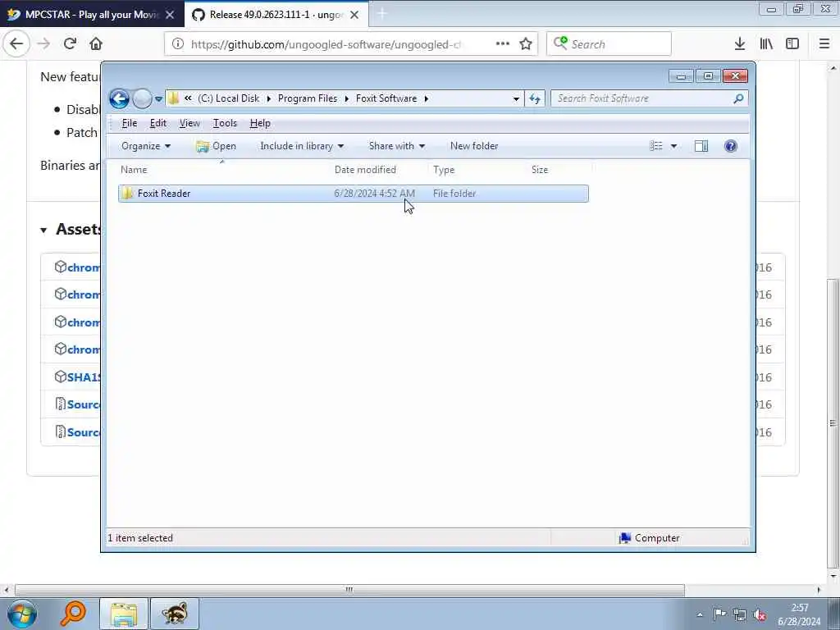Screen dimensions: 840x630
Task: Click the Change your view icon
Action: point(656,146)
